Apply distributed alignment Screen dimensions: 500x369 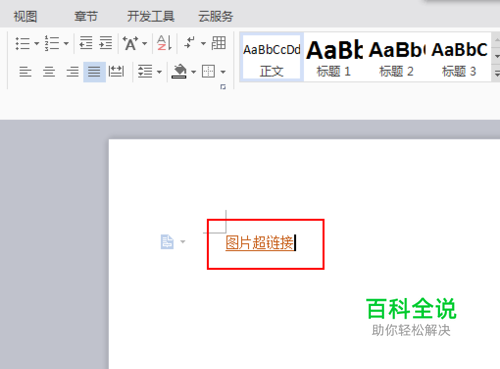point(116,71)
